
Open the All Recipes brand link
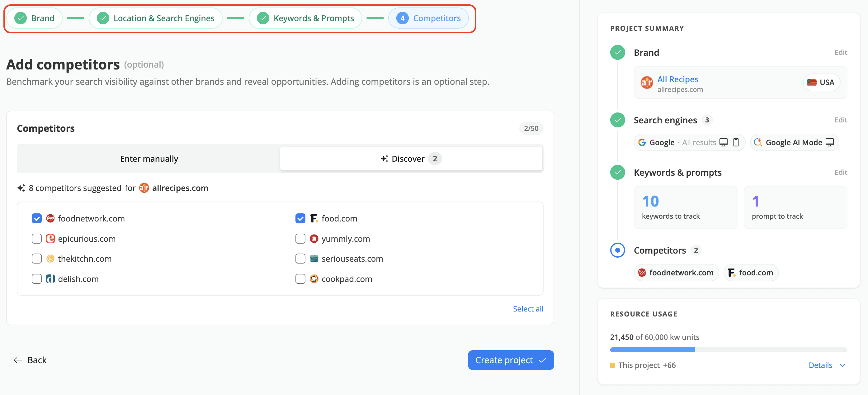[x=678, y=79]
